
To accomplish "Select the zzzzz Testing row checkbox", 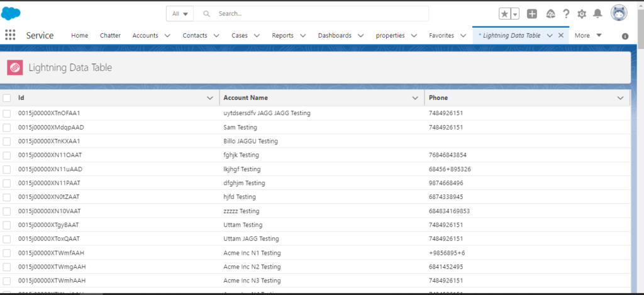I will [6, 211].
